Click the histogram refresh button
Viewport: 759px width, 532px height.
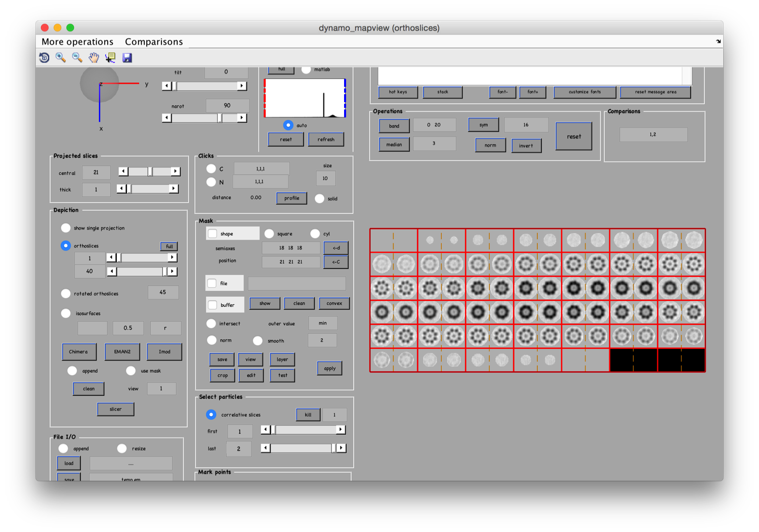coord(326,140)
